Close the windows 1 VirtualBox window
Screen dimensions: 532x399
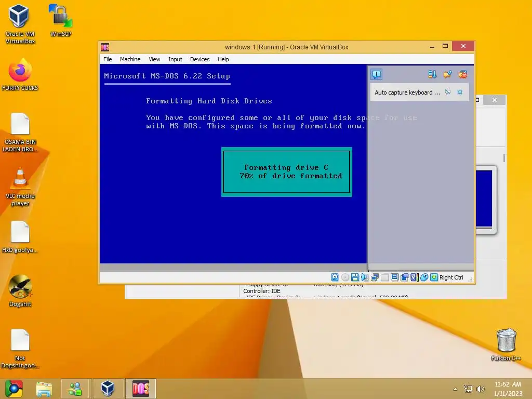(x=463, y=46)
